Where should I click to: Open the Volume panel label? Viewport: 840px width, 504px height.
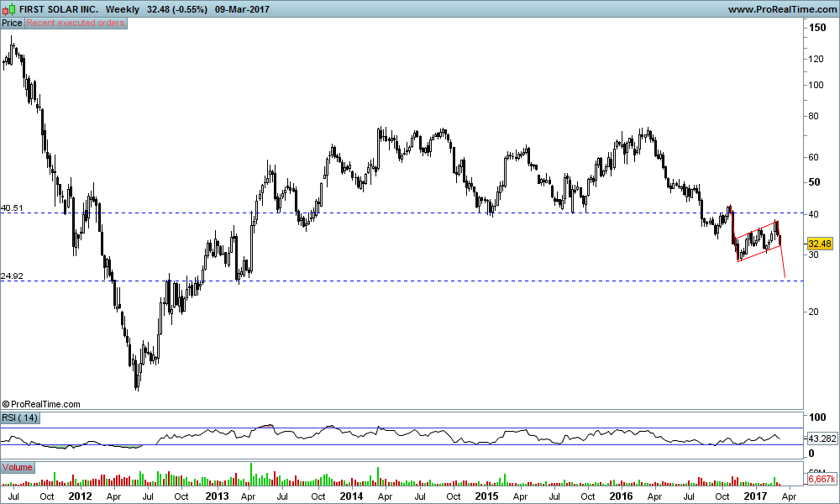(17, 468)
